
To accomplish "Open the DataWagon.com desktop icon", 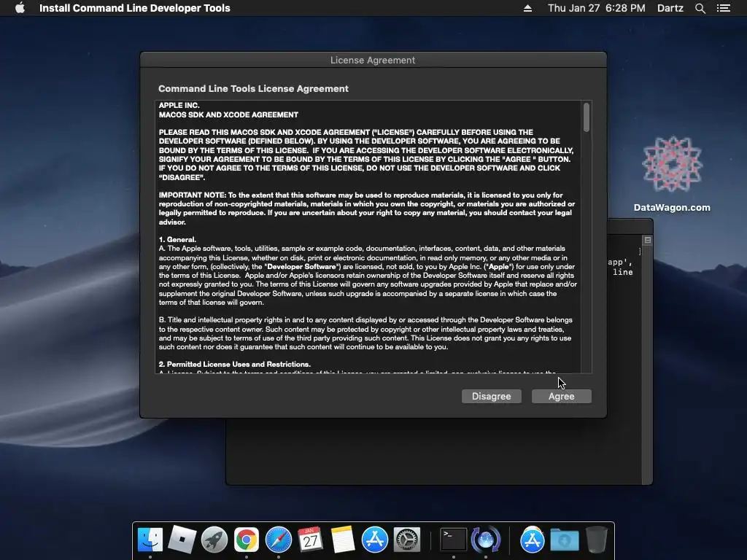I will coord(672,174).
